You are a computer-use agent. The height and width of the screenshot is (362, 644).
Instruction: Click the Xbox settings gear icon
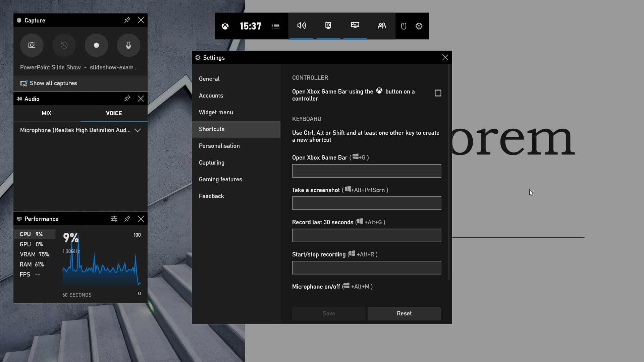coord(419,26)
